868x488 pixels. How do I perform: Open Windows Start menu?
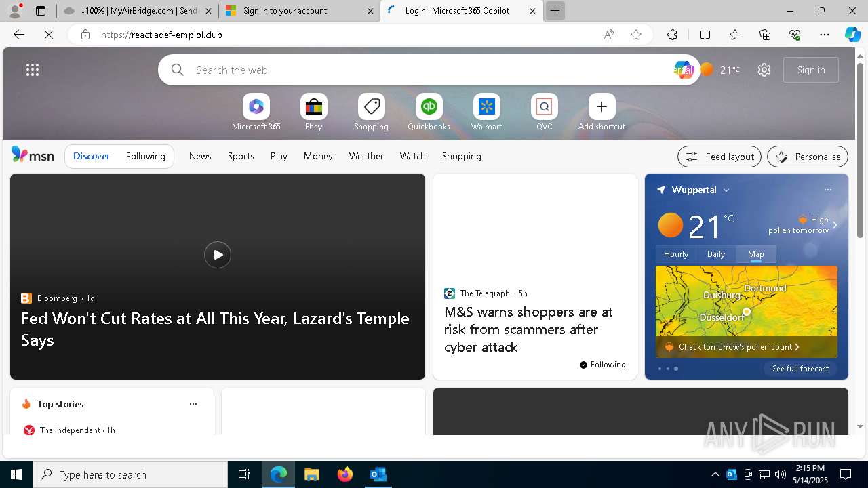click(16, 474)
